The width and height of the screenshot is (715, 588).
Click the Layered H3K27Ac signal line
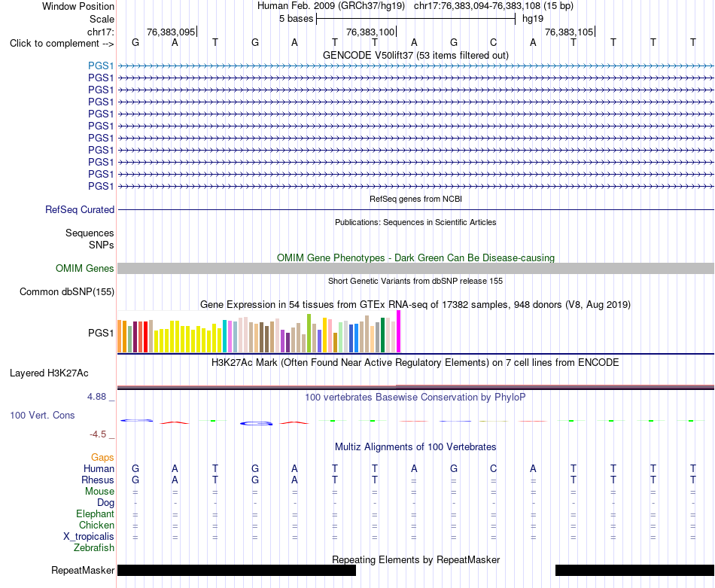(415, 387)
